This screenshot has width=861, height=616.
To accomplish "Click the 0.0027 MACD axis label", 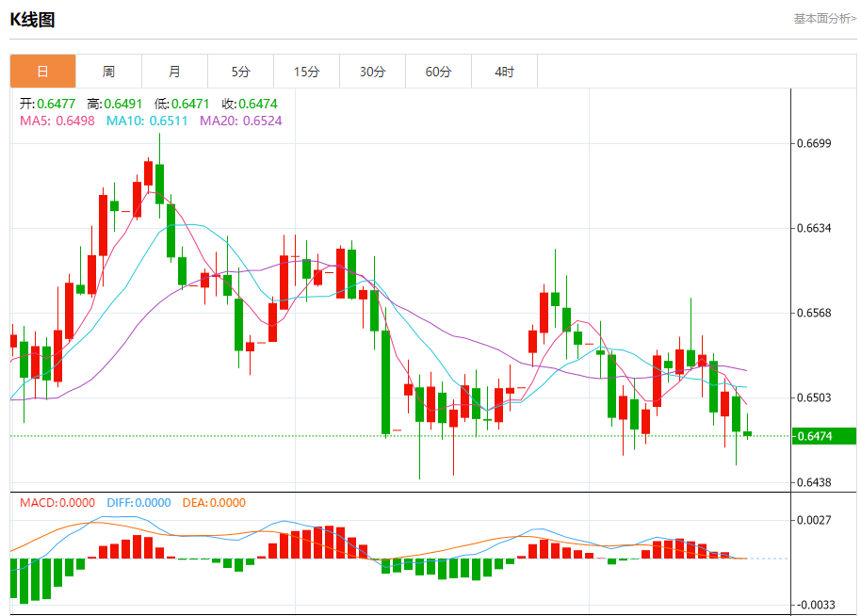I will [x=814, y=519].
